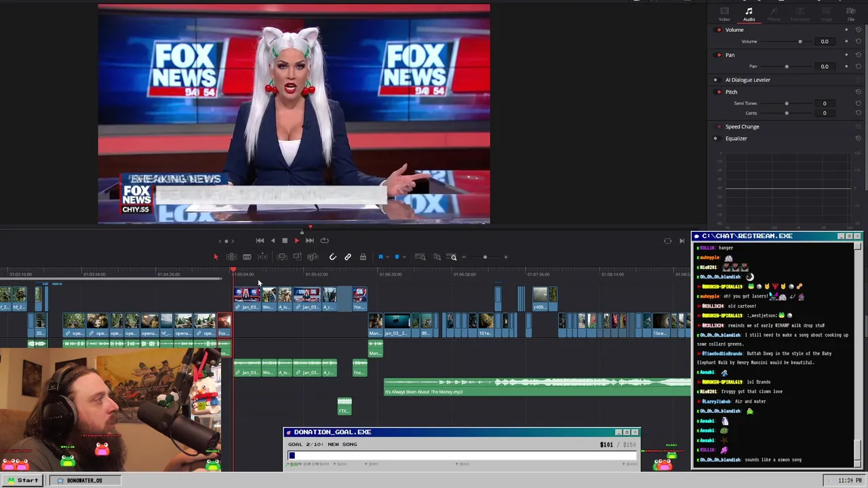Toggle the Speed Change switch

coord(718,127)
